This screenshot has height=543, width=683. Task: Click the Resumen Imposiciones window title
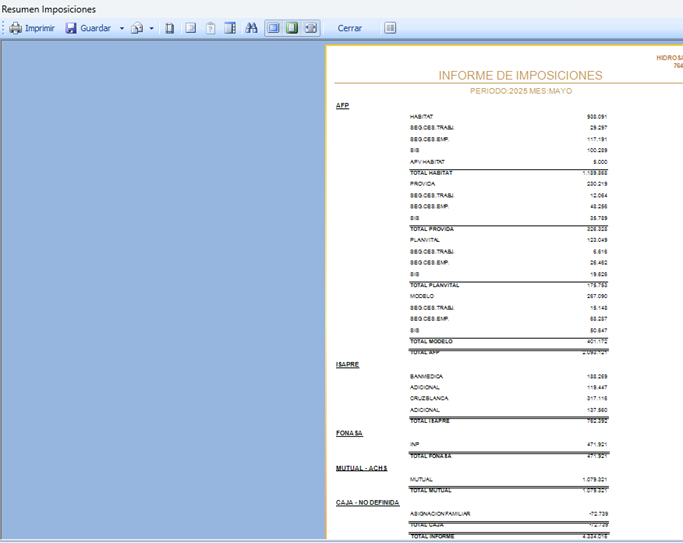[x=48, y=8]
